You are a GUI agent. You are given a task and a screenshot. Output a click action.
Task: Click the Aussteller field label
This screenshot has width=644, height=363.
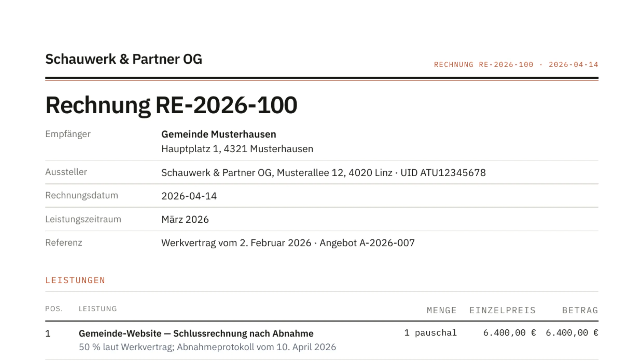tap(66, 172)
